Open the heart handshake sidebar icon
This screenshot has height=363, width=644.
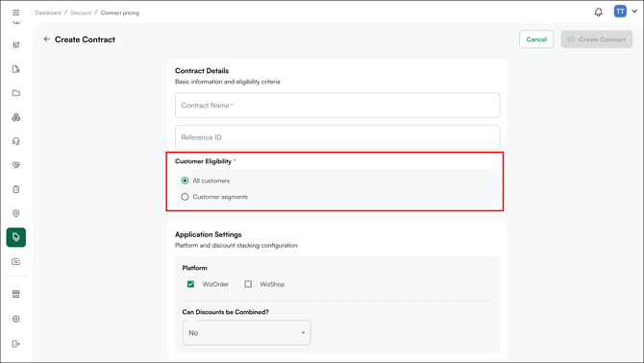[x=16, y=165]
